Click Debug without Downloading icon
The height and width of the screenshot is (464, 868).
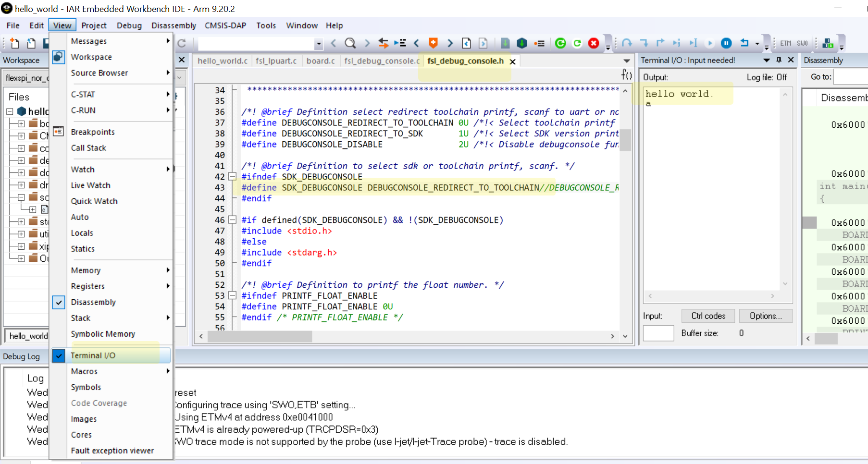coord(577,43)
